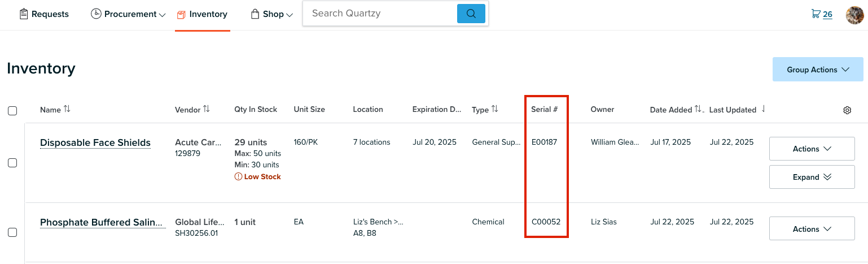Check the Phosphate Buffered Saline row checkbox
The width and height of the screenshot is (868, 264).
tap(12, 232)
